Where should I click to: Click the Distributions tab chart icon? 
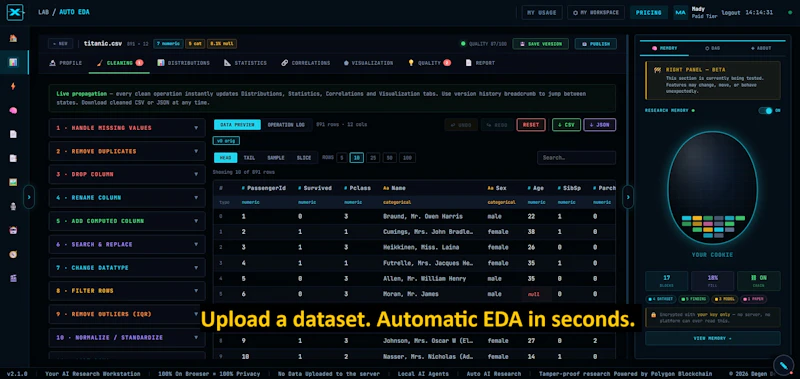(x=161, y=63)
